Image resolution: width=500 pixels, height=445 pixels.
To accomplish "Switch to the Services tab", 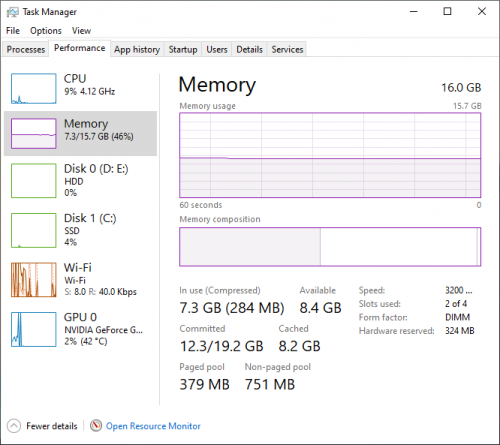I will [x=287, y=49].
